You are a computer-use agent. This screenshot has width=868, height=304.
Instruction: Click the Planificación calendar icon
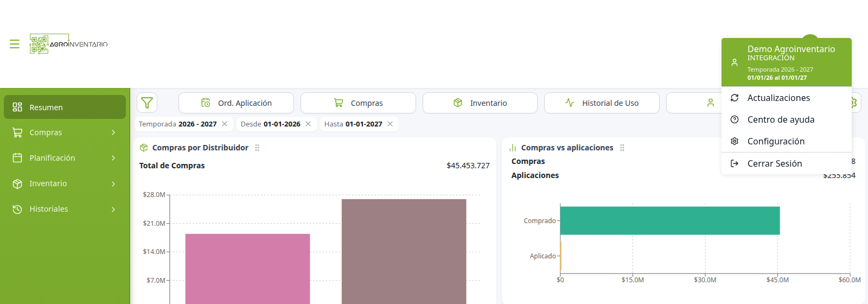(17, 158)
